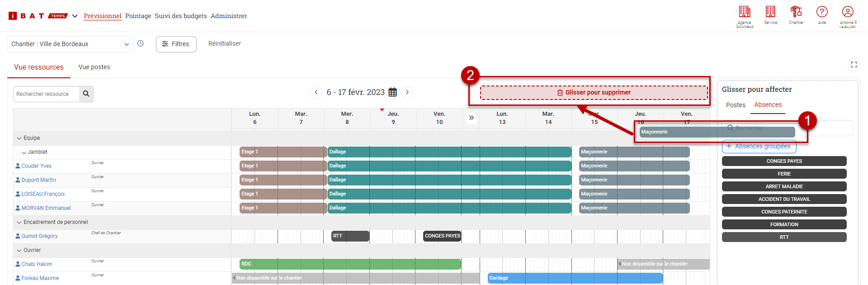Switch to the Vue postes tab
Image resolution: width=868 pixels, height=285 pixels.
pyautogui.click(x=94, y=67)
